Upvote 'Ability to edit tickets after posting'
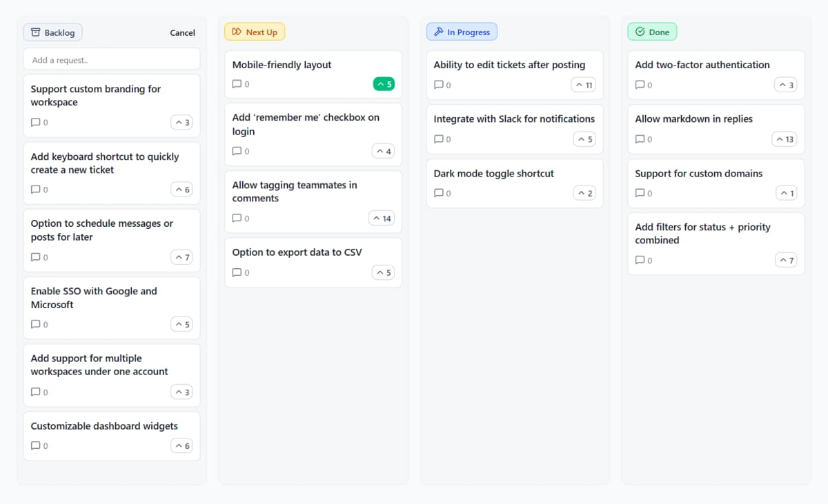The height and width of the screenshot is (504, 828). tap(584, 85)
